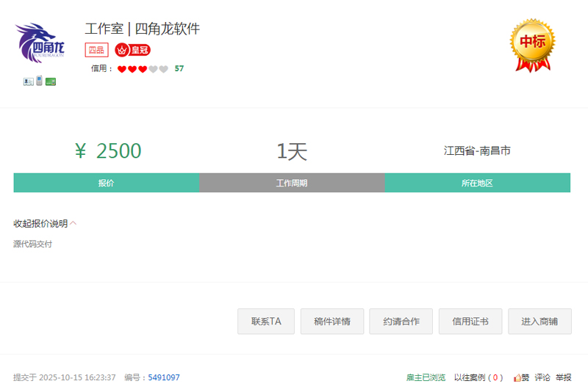Screen dimensions: 588x392
Task: Click the 四品 grade badge
Action: pos(97,50)
